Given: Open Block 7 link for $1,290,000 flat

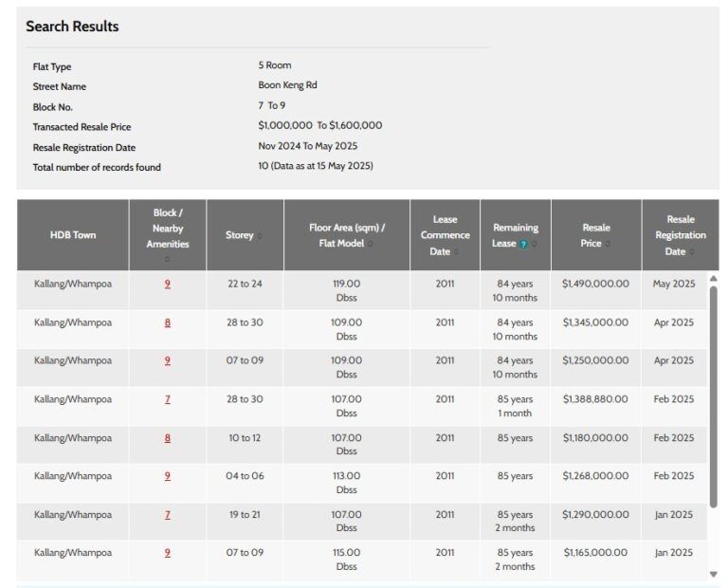Looking at the screenshot, I should (168, 515).
